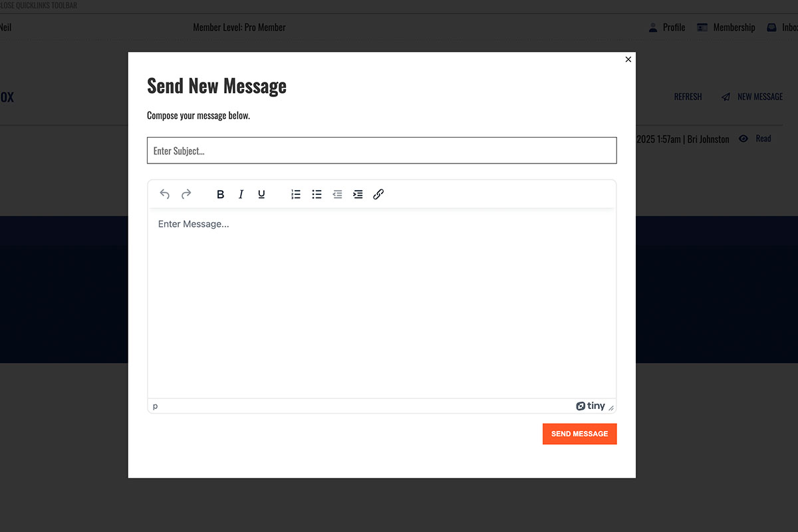The width and height of the screenshot is (798, 532).
Task: Increase the text indent
Action: tap(358, 194)
